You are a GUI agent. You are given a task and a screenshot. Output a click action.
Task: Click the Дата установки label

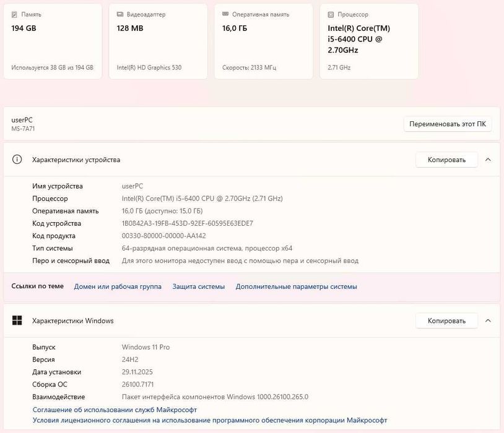(56, 372)
